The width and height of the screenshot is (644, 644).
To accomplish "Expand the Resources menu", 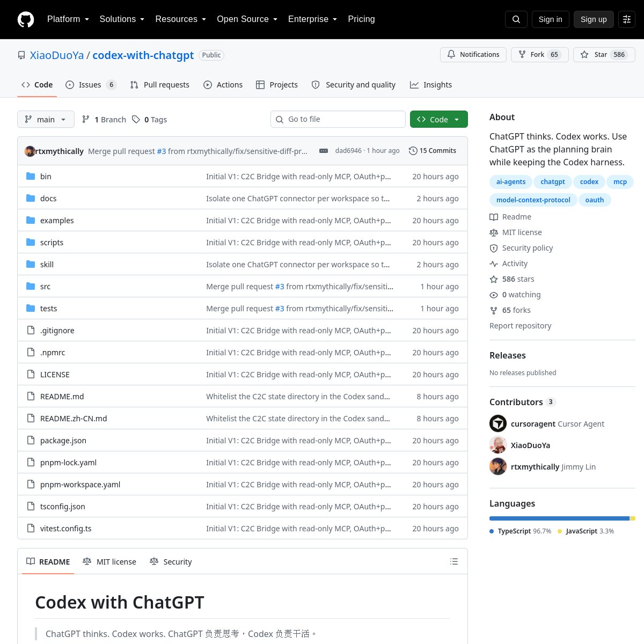I will click(181, 19).
